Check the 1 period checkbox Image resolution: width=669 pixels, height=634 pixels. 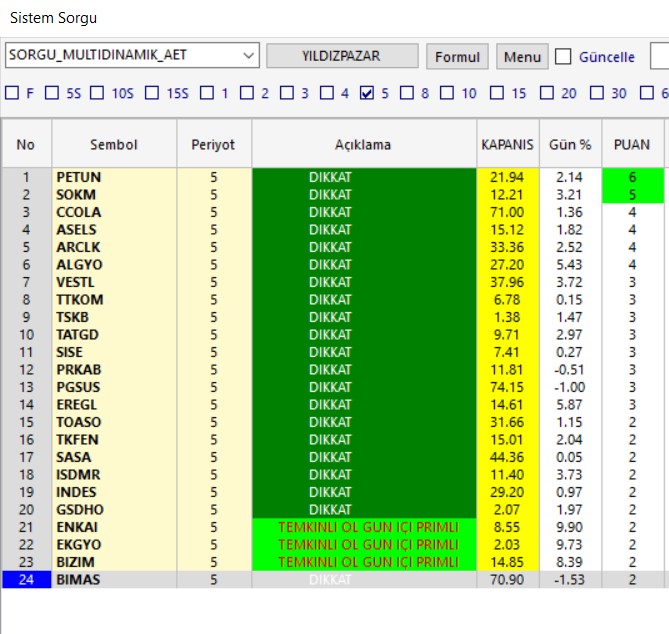207,93
